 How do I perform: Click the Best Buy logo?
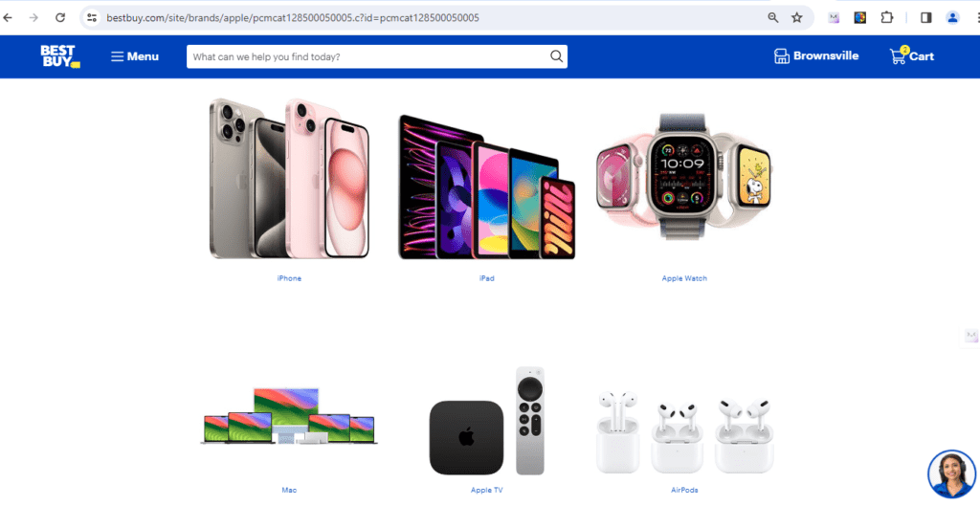tap(60, 56)
